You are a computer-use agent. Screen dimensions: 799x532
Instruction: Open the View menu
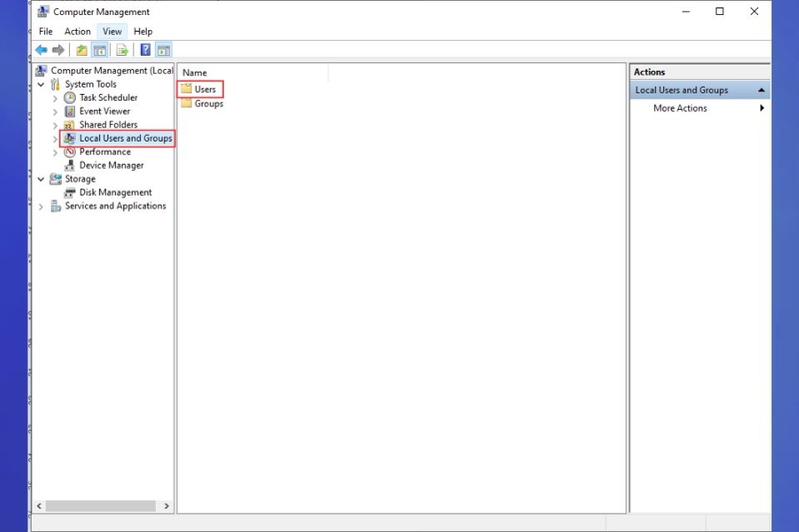[112, 32]
